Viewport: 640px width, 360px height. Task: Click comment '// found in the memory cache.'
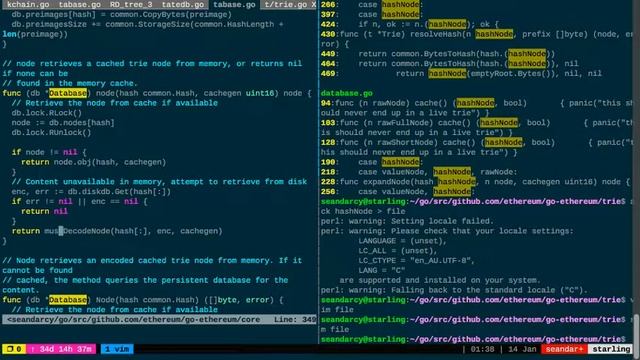[70, 83]
